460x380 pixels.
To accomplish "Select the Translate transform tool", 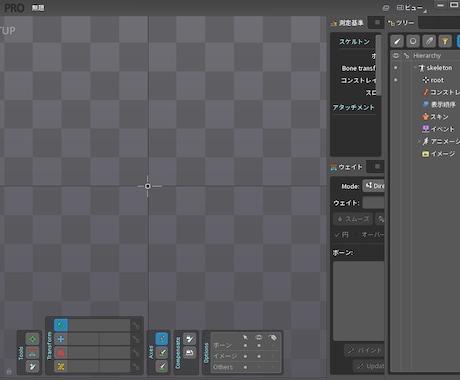I will pos(61,339).
